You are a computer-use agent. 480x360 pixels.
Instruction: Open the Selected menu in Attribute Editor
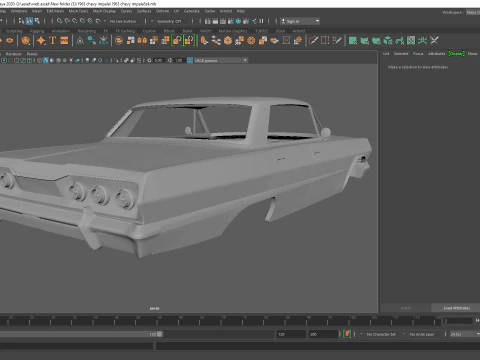401,54
